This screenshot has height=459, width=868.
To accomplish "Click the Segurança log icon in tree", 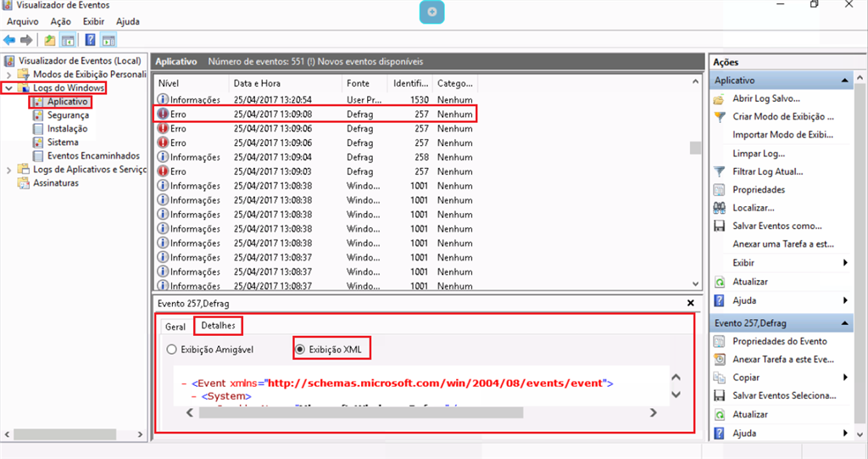I will (37, 115).
